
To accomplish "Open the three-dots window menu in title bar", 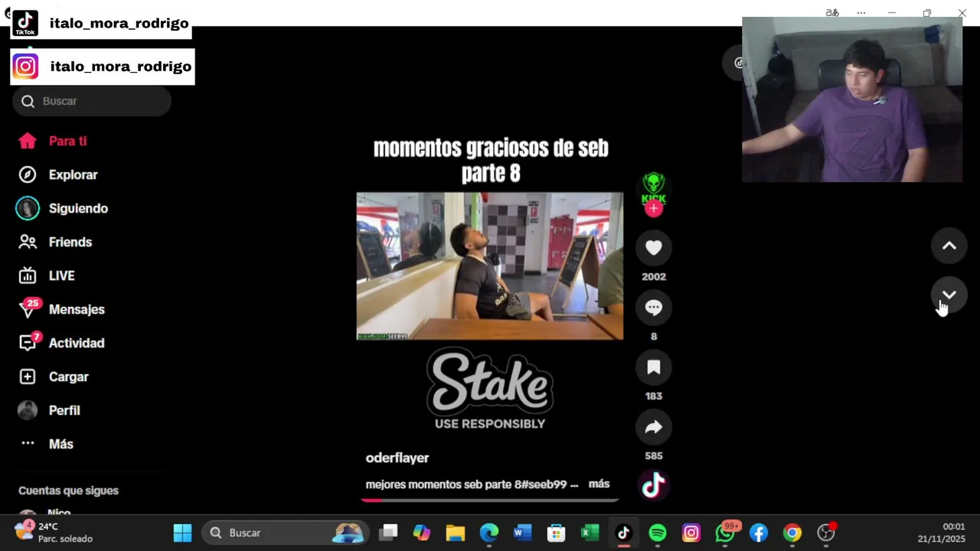I will (x=861, y=13).
